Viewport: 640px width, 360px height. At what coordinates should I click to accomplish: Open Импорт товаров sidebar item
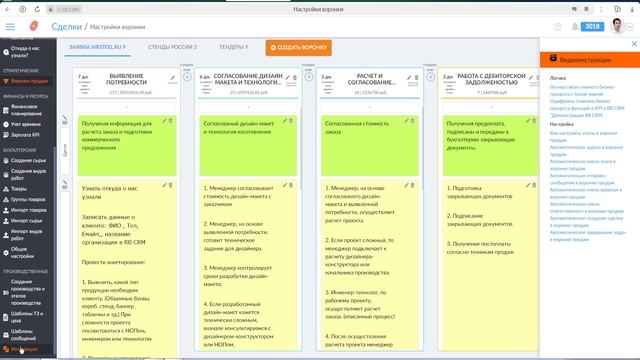[x=25, y=210]
